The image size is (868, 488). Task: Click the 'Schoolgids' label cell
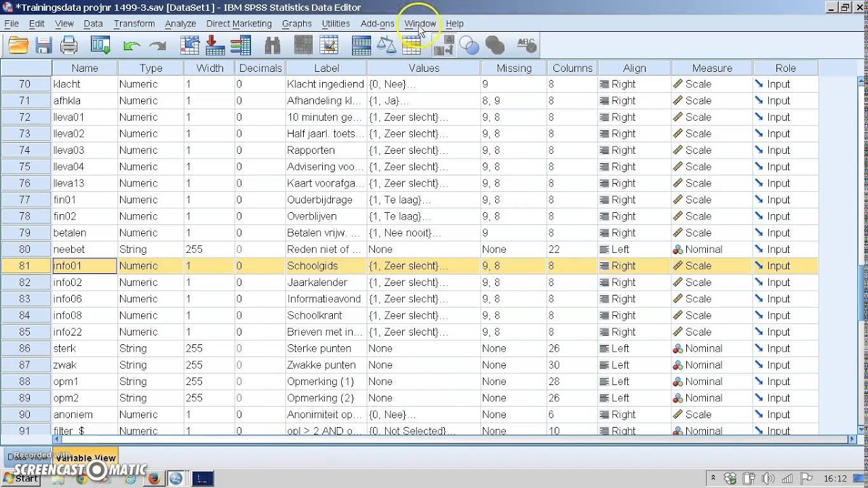(326, 266)
